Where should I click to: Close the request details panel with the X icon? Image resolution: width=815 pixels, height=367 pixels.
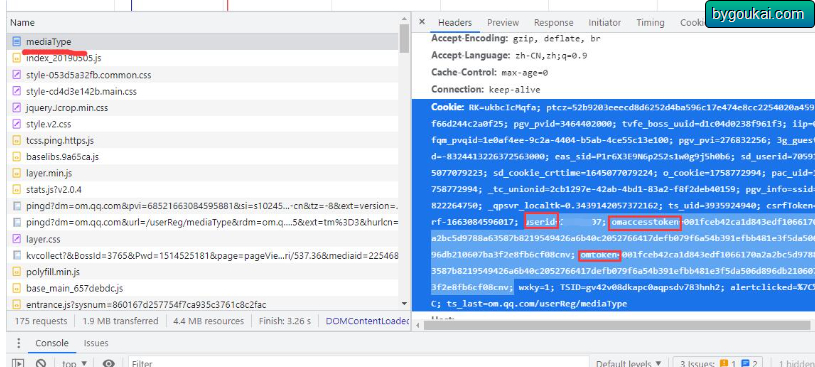pyautogui.click(x=422, y=22)
